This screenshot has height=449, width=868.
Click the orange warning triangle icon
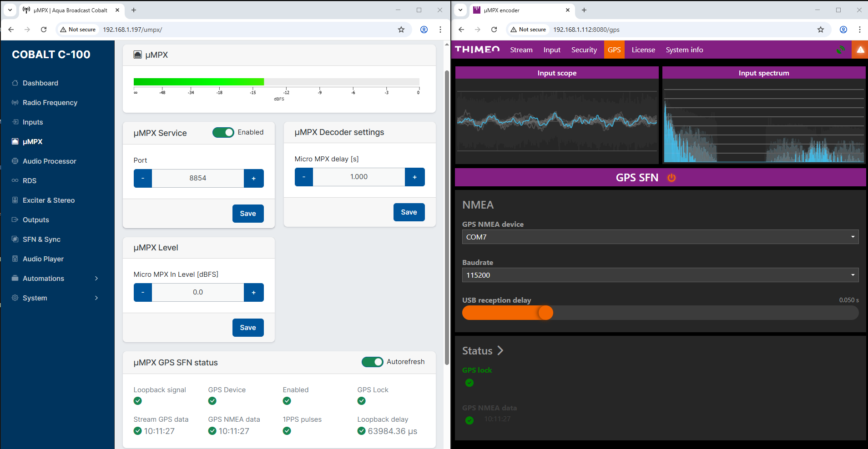860,50
